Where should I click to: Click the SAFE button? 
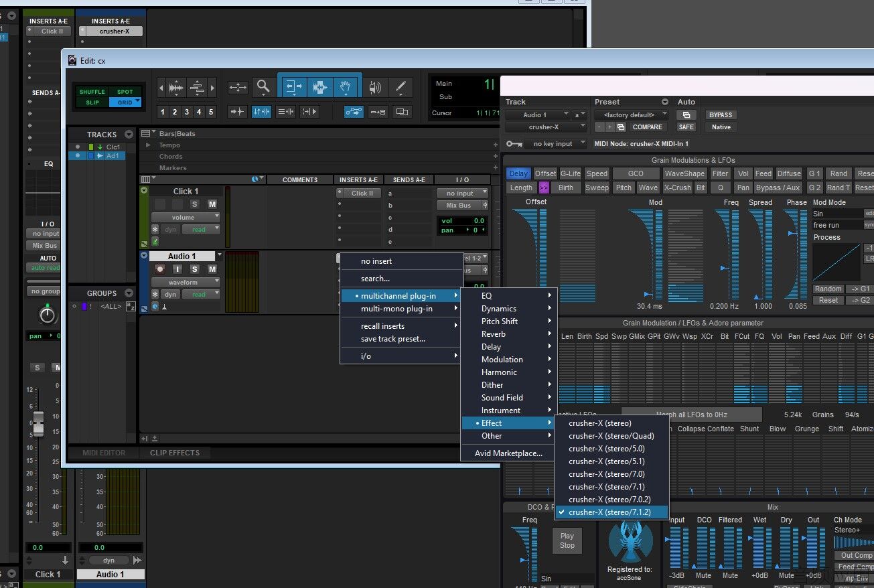tap(686, 127)
